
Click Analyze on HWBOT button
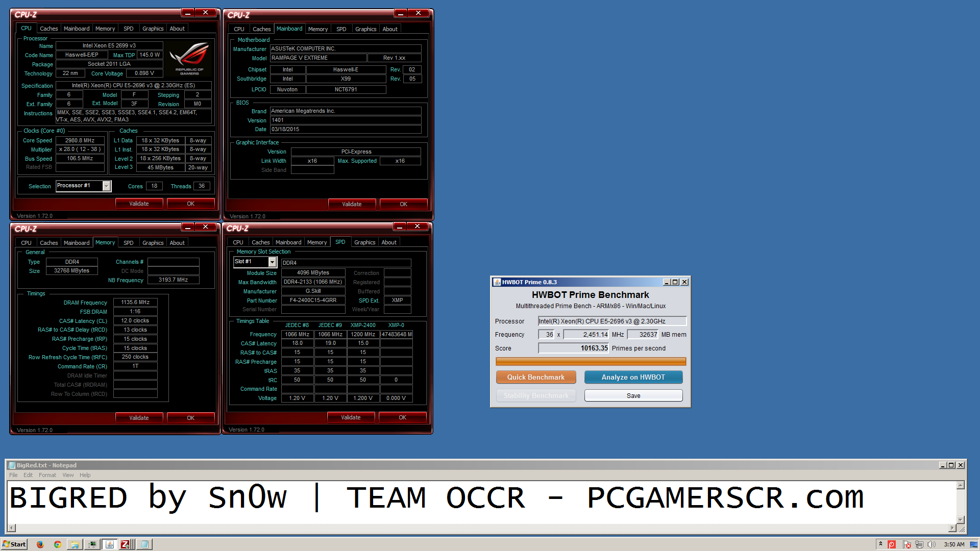[633, 377]
